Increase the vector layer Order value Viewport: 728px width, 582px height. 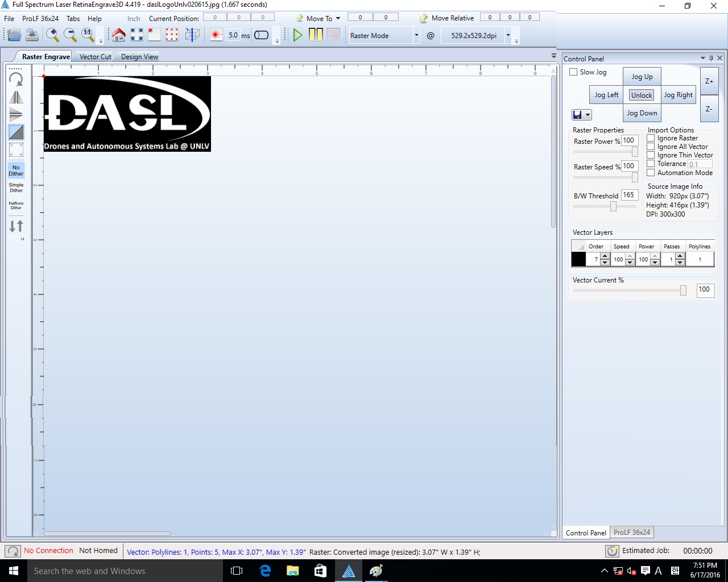[x=605, y=256]
